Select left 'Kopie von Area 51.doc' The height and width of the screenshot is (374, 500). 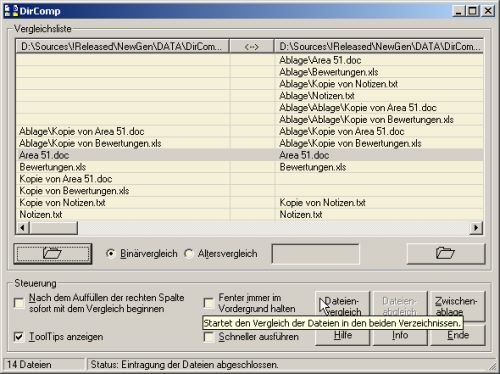[66, 179]
